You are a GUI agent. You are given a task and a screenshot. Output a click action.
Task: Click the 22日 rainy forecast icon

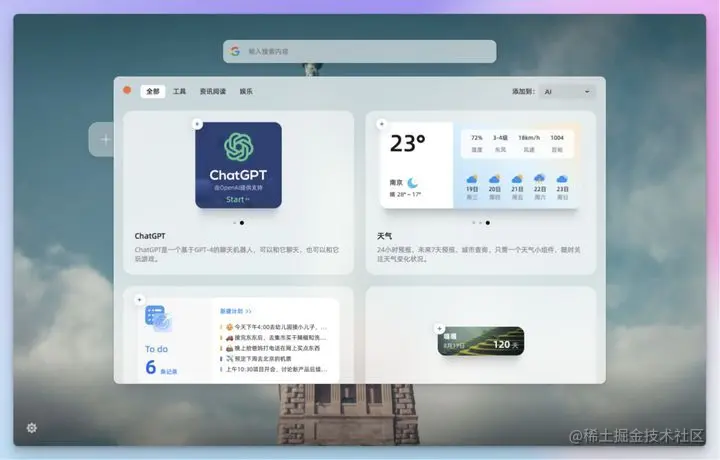pyautogui.click(x=540, y=178)
